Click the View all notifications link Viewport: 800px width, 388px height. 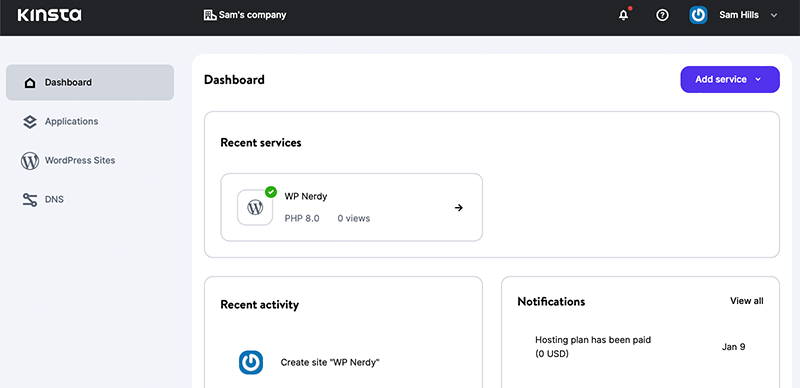tap(746, 301)
